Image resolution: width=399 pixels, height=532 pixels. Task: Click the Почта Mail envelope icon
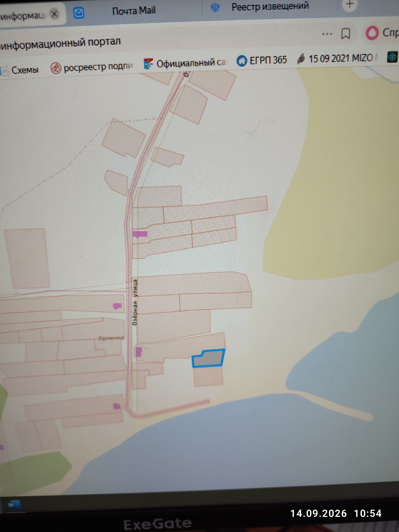79,13
